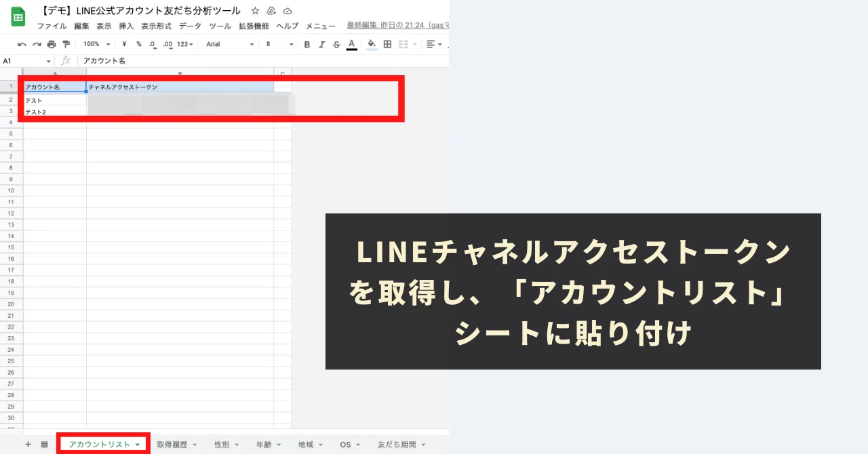Add a new sheet with plus button
The height and width of the screenshot is (454, 868).
click(x=28, y=445)
